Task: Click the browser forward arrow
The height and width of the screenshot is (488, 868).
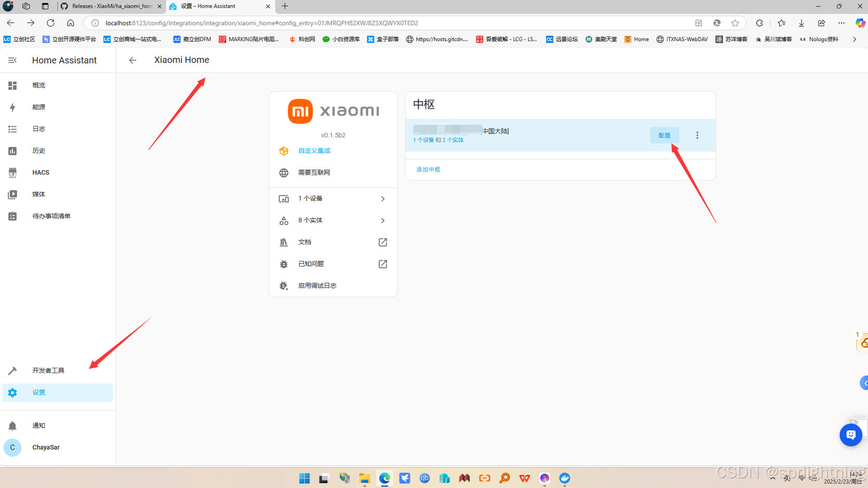Action: coord(31,23)
